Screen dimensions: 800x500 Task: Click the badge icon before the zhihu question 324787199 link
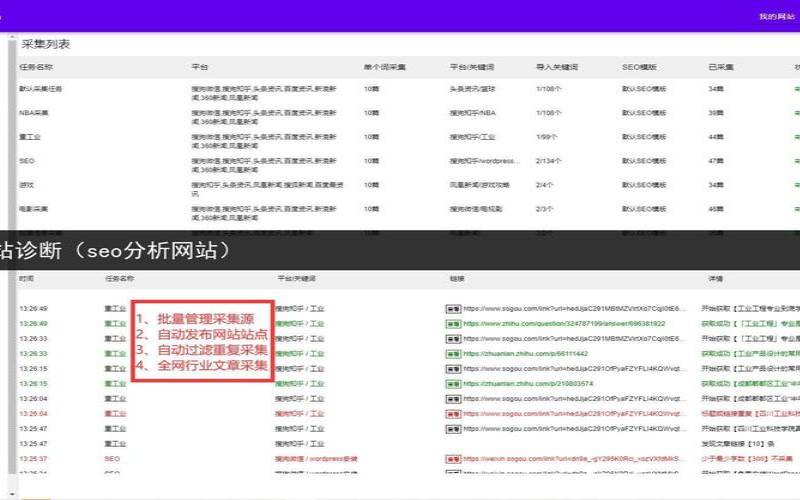(x=453, y=324)
